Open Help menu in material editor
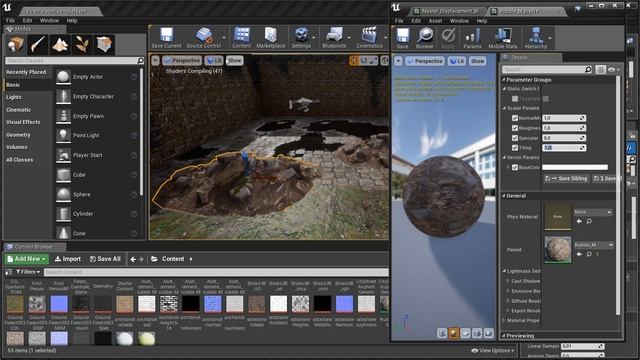The width and height of the screenshot is (640, 360). pyautogui.click(x=482, y=20)
